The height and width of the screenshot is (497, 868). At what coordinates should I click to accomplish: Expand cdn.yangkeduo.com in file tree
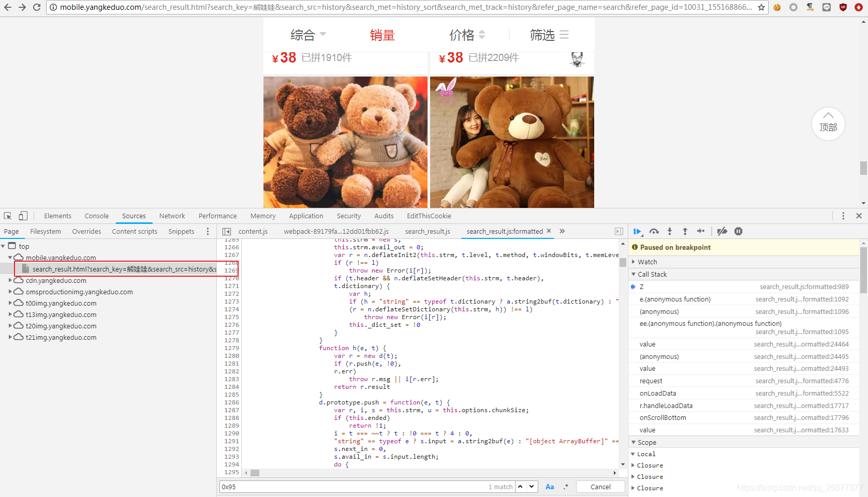[10, 280]
